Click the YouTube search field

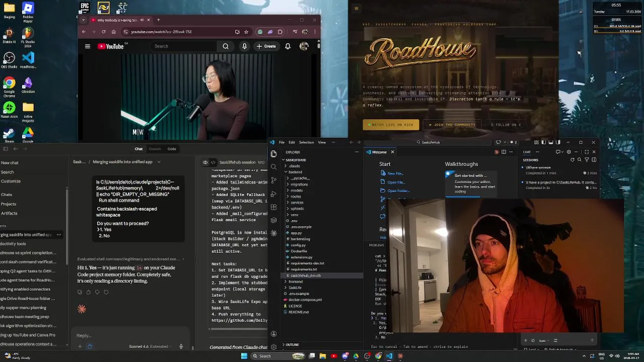[x=184, y=46]
